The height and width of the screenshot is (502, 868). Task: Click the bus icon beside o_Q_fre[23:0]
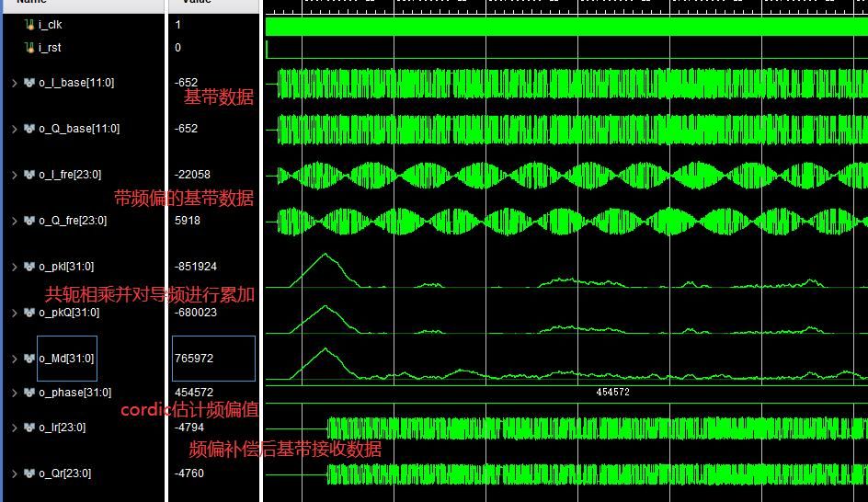[29, 221]
